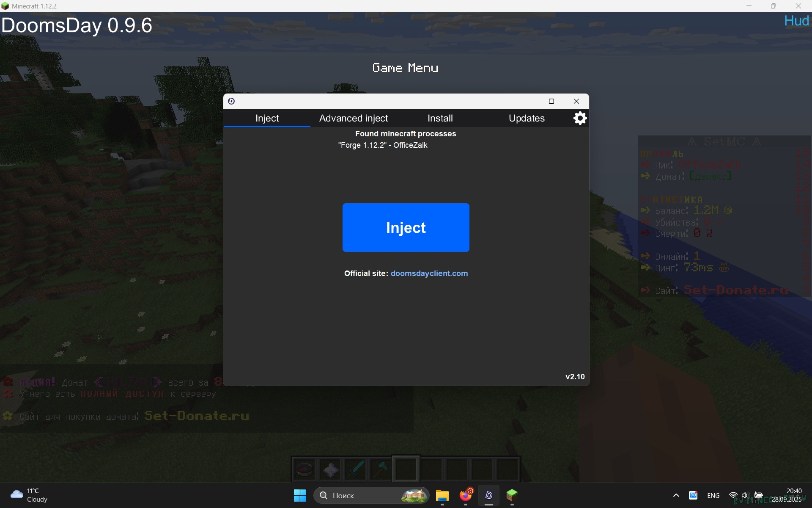Switch the ENG input language indicator
Viewport: 812px width, 508px height.
(x=713, y=495)
